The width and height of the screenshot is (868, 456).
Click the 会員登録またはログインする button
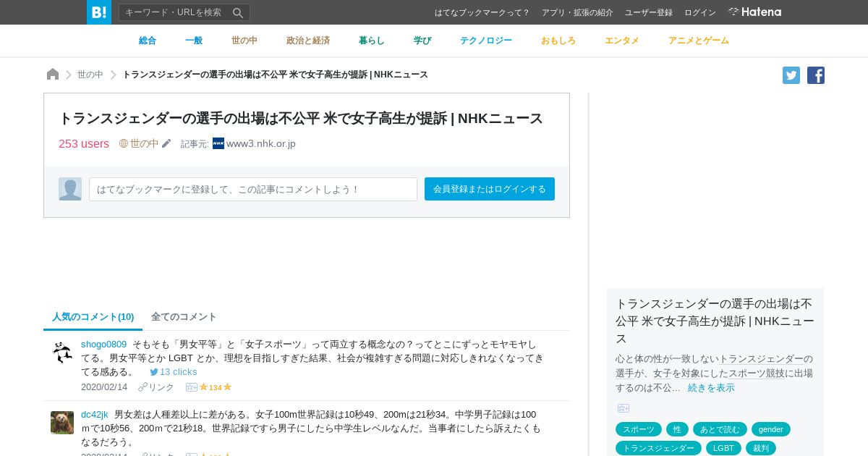[490, 189]
